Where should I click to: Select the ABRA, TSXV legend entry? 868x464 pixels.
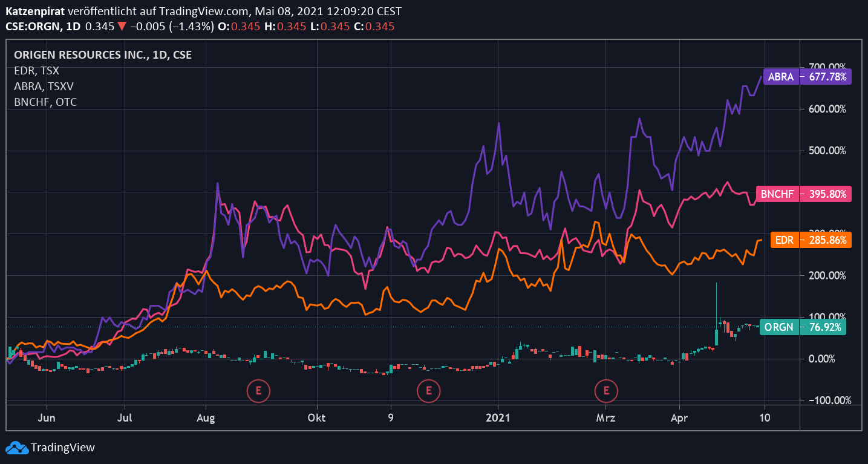tap(44, 86)
